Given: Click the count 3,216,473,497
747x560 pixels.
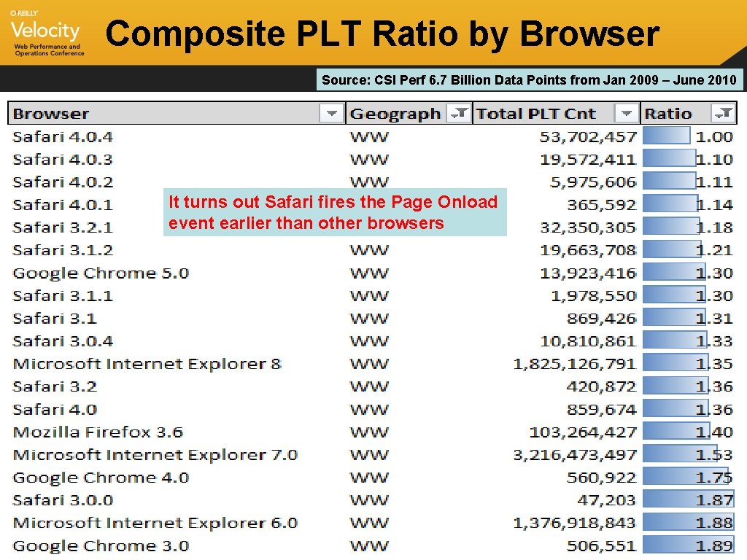Looking at the screenshot, I should [x=575, y=456].
